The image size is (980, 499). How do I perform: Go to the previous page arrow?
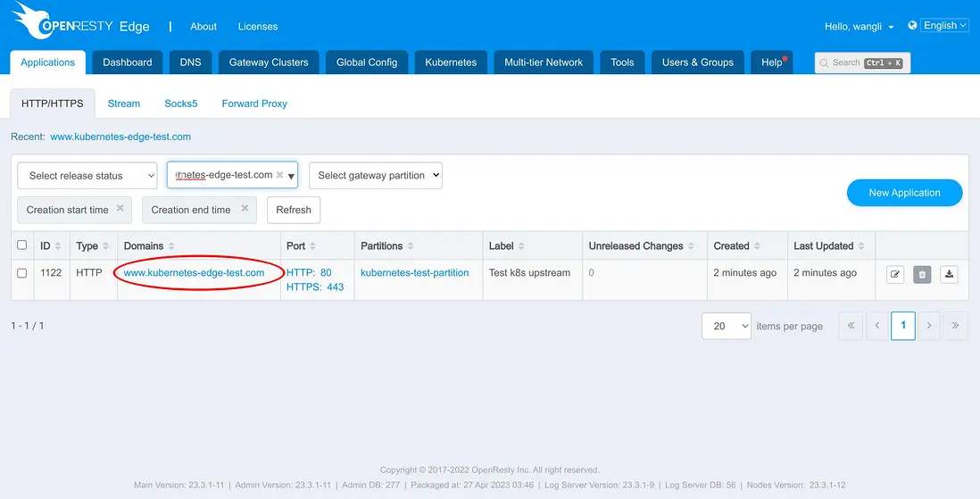(x=876, y=326)
